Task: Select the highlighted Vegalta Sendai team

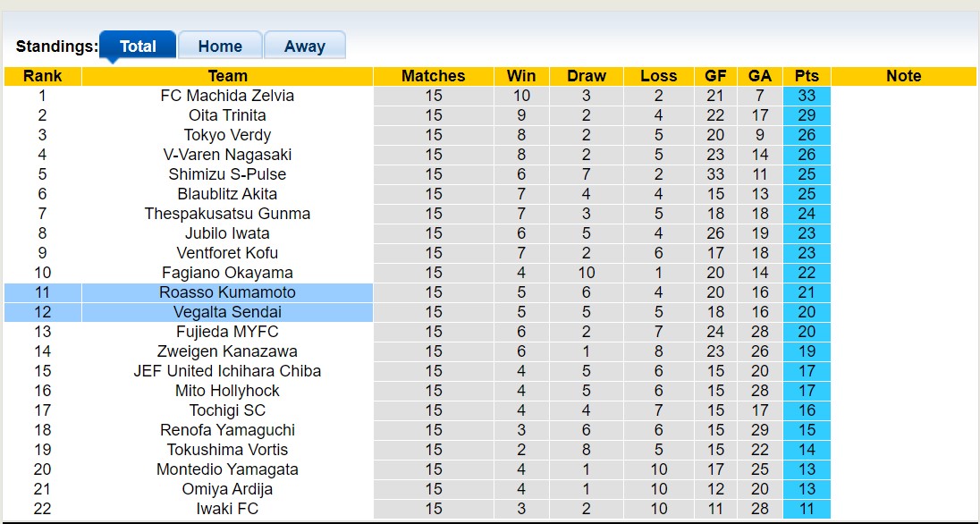Action: (x=227, y=312)
